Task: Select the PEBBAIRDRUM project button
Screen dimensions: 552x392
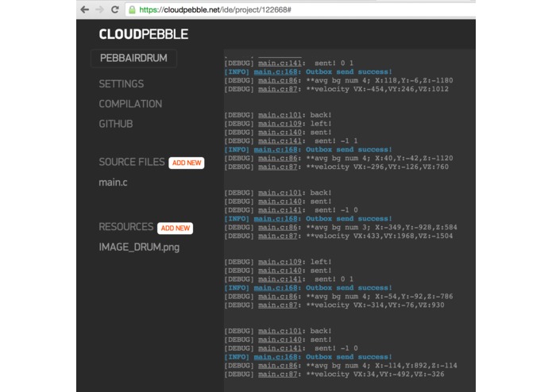Action: [x=133, y=59]
